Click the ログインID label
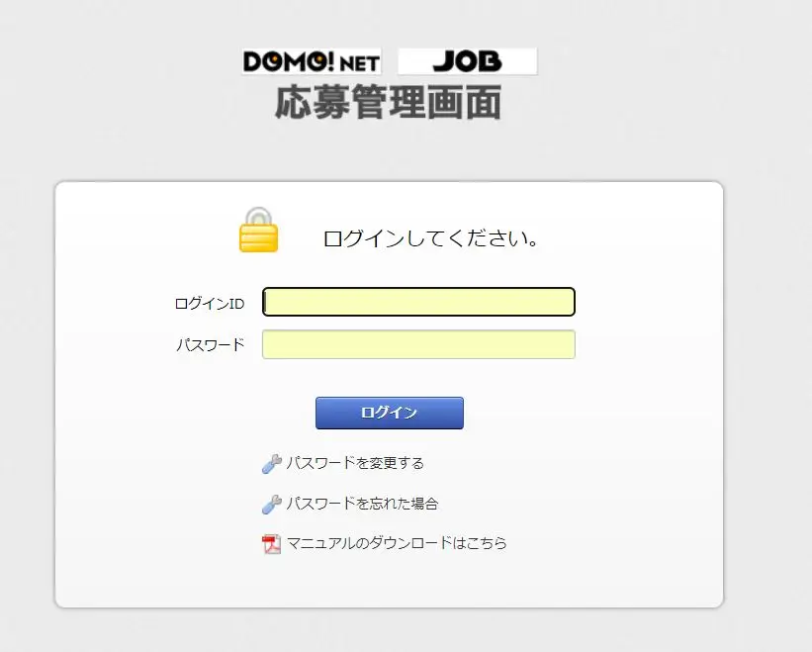The image size is (812, 652). (210, 304)
